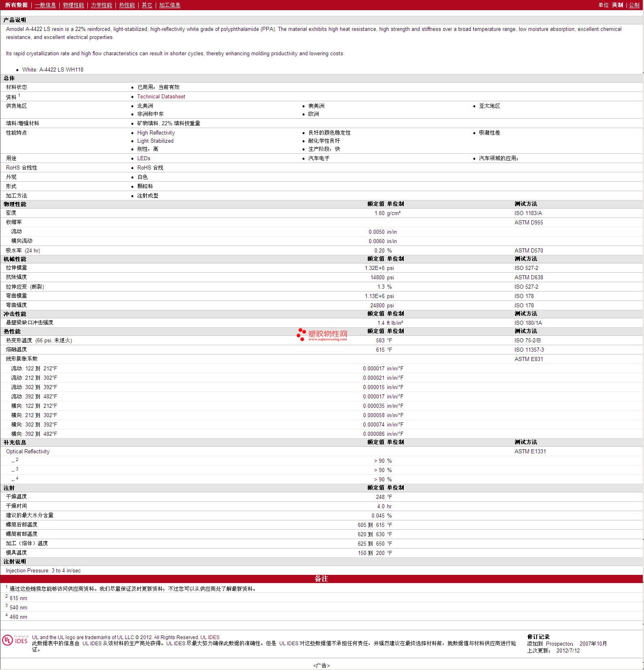Select the 矿物填料, 22% 填料按重量 filler text
This screenshot has width=644, height=670.
[169, 123]
